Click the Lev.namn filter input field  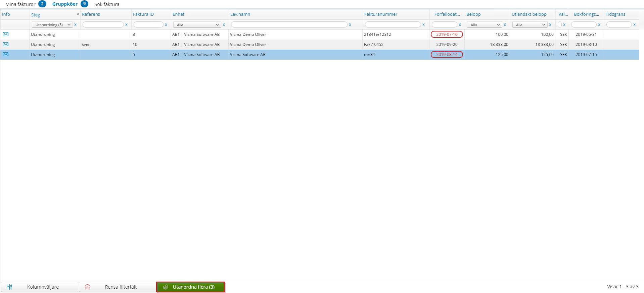pos(289,24)
